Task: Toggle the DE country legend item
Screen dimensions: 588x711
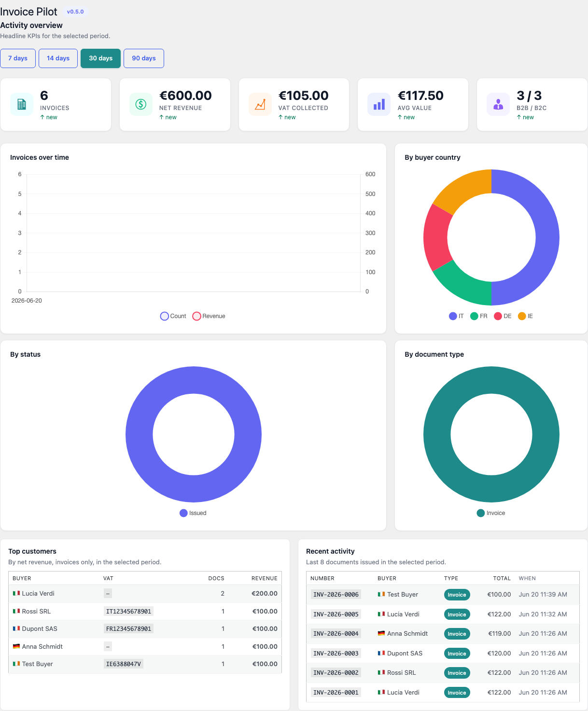Action: pos(503,316)
